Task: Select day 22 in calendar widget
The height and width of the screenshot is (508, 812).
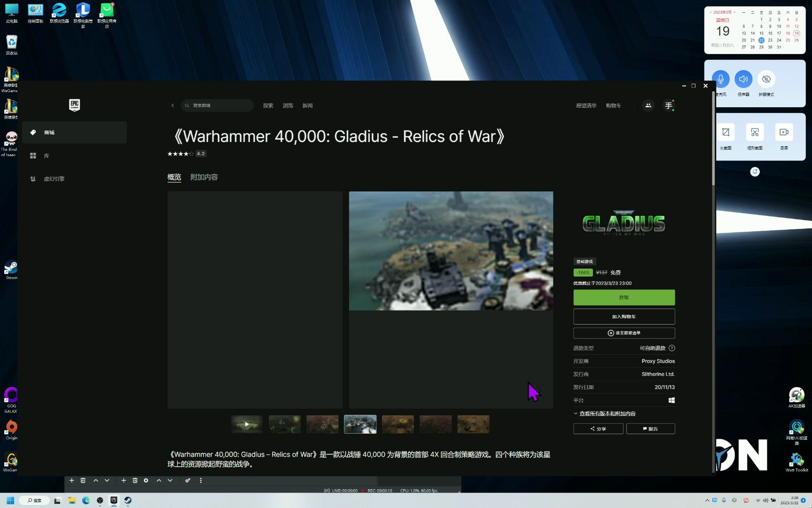Action: point(761,40)
